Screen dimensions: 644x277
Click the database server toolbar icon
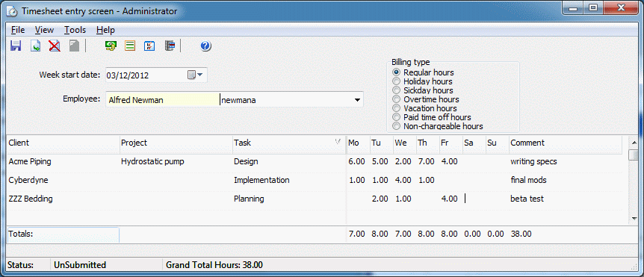coord(170,46)
